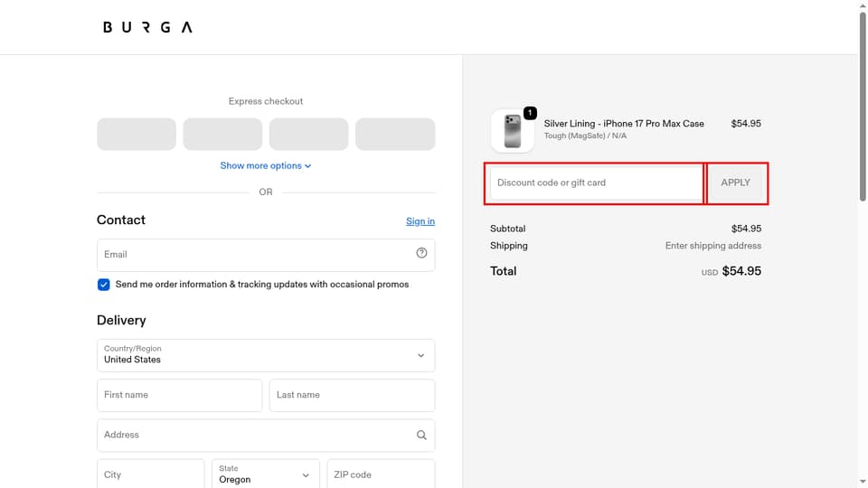Viewport: 868px width, 488px height.
Task: Click the scrollbar down arrow
Action: (x=863, y=483)
